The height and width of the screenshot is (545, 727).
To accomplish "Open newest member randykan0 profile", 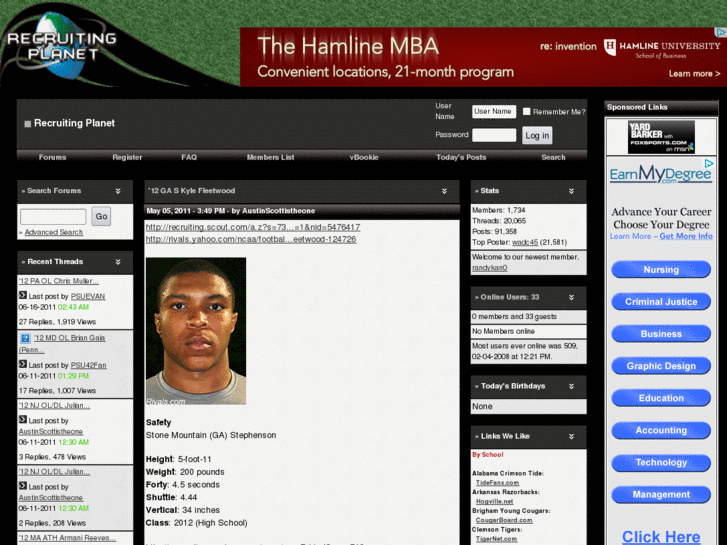I will (490, 268).
